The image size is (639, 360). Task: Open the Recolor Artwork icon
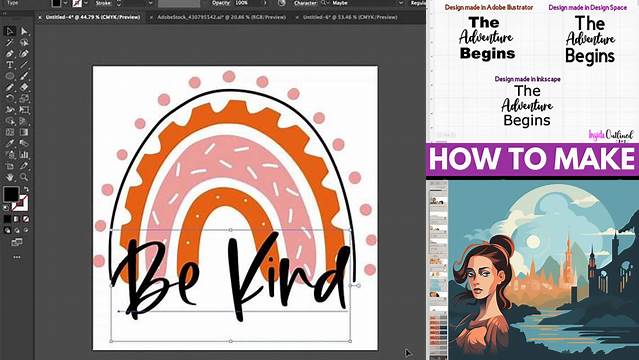(x=282, y=3)
